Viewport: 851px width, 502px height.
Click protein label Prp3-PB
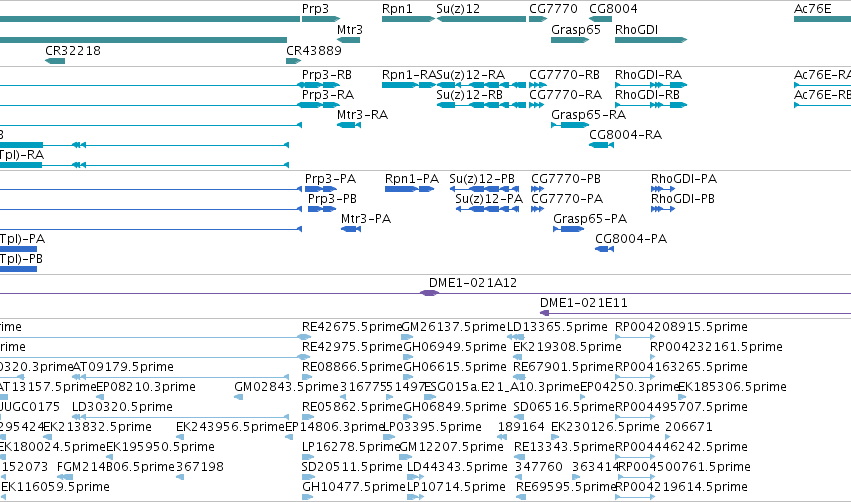(332, 199)
